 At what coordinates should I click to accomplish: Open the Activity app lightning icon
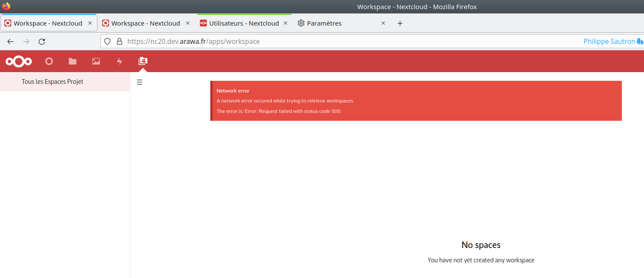[120, 61]
